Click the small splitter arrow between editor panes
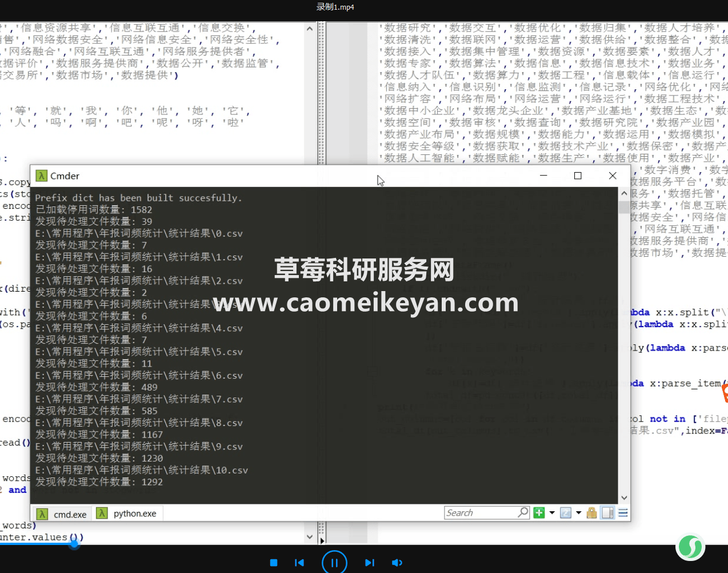 322,540
